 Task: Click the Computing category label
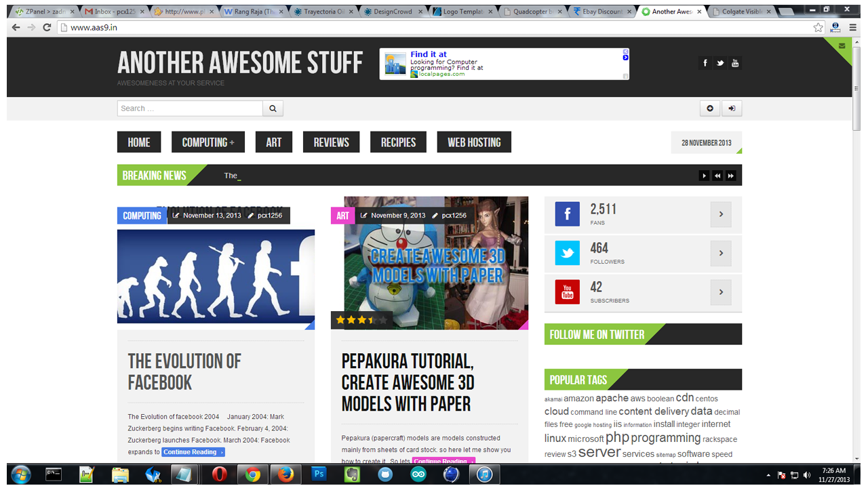coord(142,216)
